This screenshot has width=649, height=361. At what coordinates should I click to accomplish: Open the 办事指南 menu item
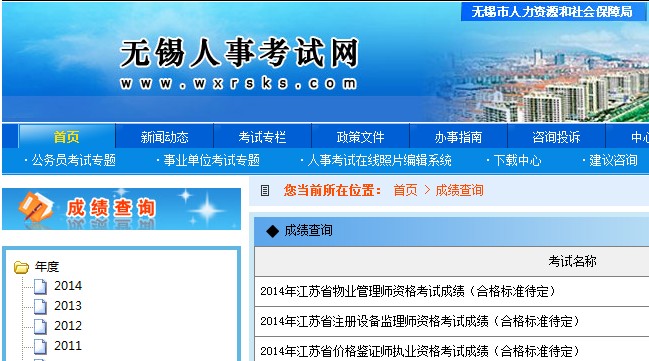458,137
